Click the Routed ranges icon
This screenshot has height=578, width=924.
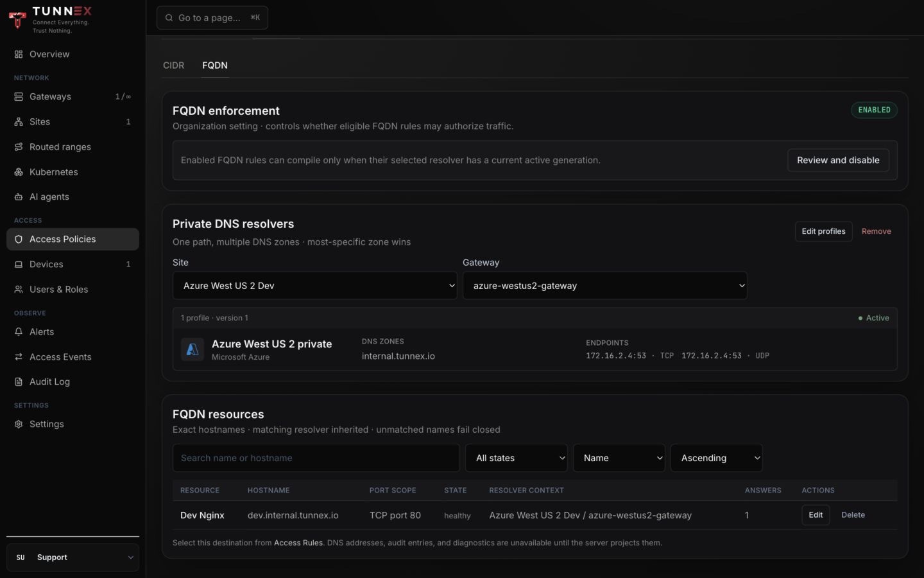pyautogui.click(x=19, y=147)
